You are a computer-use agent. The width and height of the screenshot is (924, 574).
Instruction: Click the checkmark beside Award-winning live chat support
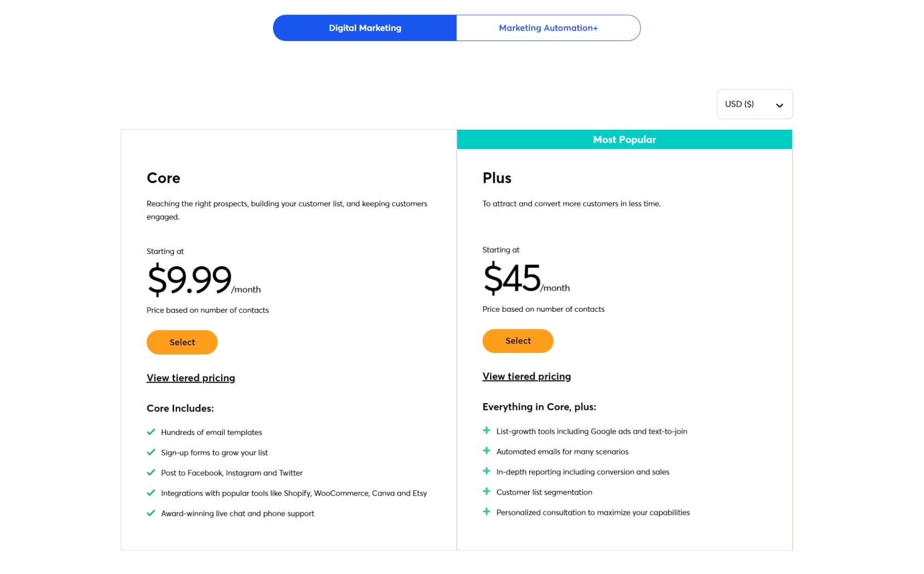click(x=151, y=513)
